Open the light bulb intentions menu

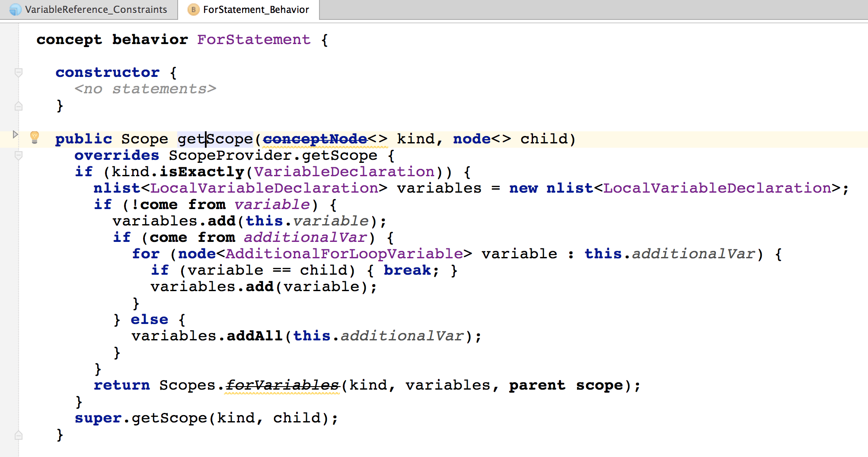[35, 137]
